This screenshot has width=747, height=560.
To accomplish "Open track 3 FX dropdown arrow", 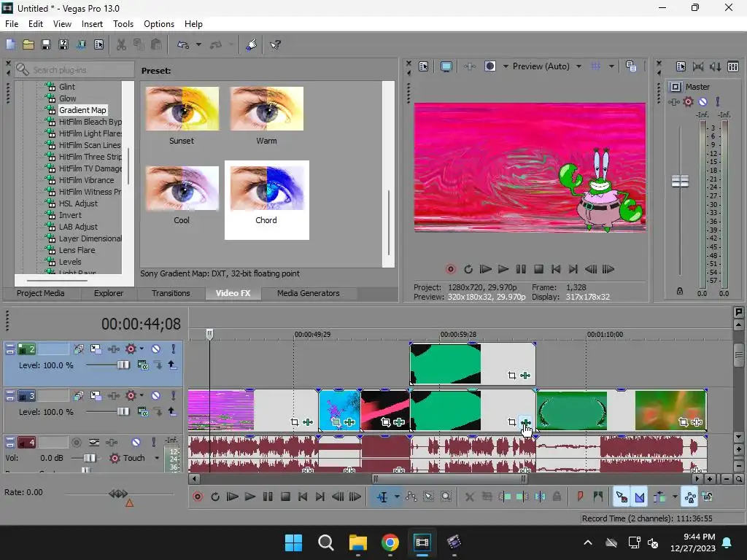I will 142,396.
